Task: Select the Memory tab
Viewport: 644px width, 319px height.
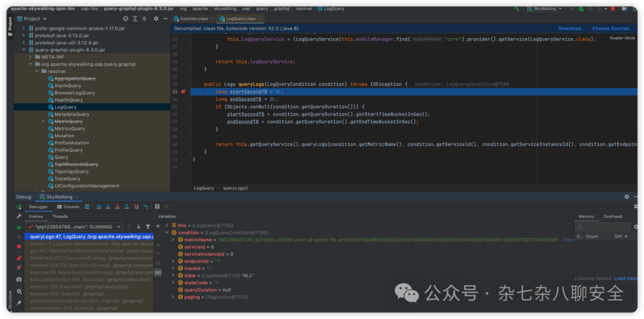Action: pos(586,216)
